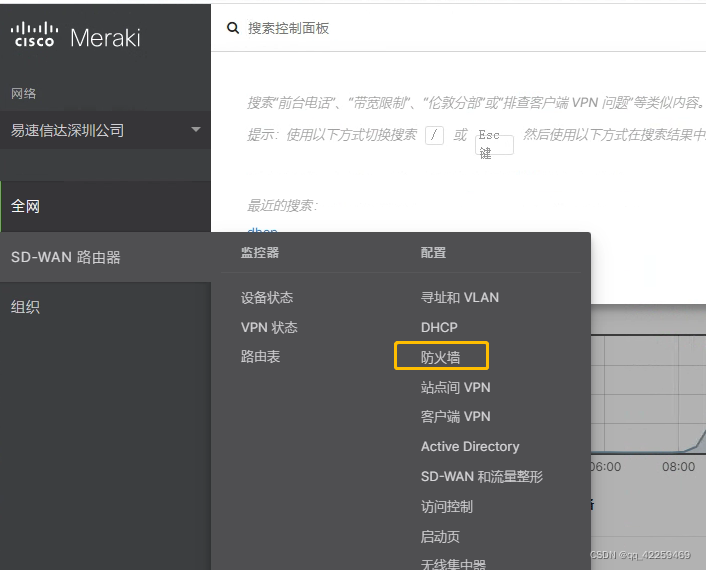
Task: Open VPN 状态 menu entry
Action: coord(269,327)
